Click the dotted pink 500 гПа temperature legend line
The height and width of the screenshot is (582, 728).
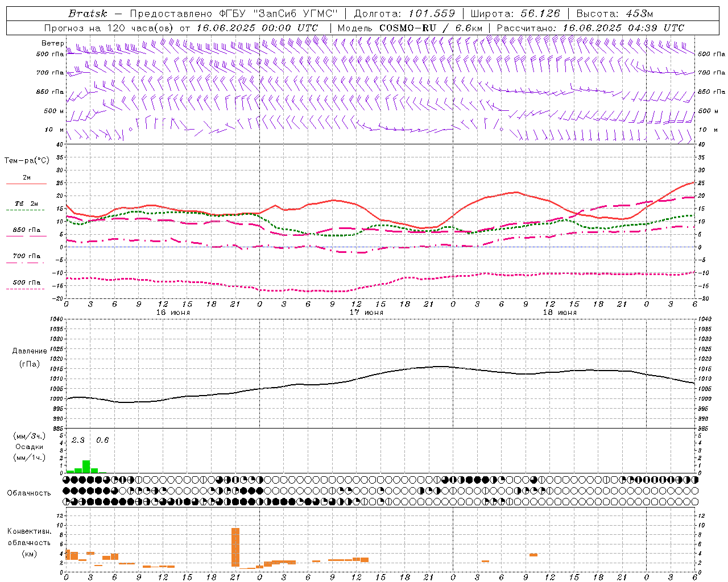point(26,289)
